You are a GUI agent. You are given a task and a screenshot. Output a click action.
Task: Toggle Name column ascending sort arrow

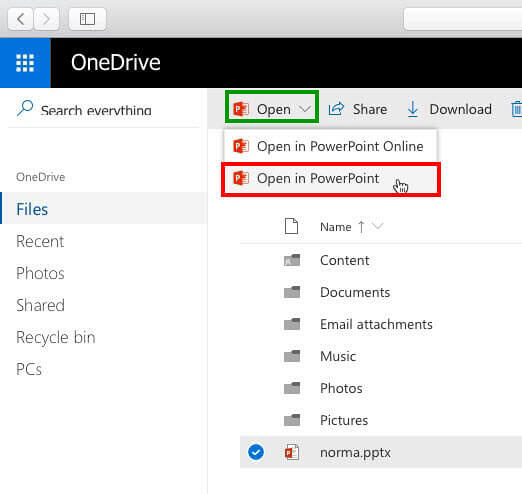[361, 227]
